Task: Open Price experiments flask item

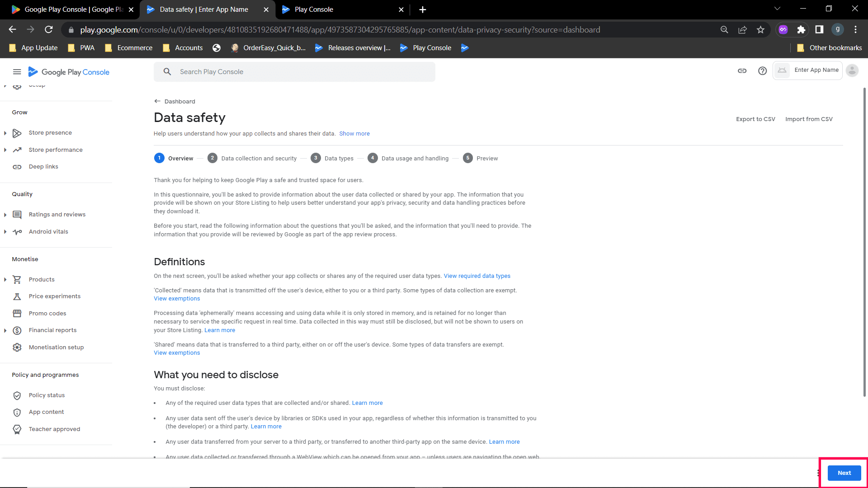Action: click(54, 296)
